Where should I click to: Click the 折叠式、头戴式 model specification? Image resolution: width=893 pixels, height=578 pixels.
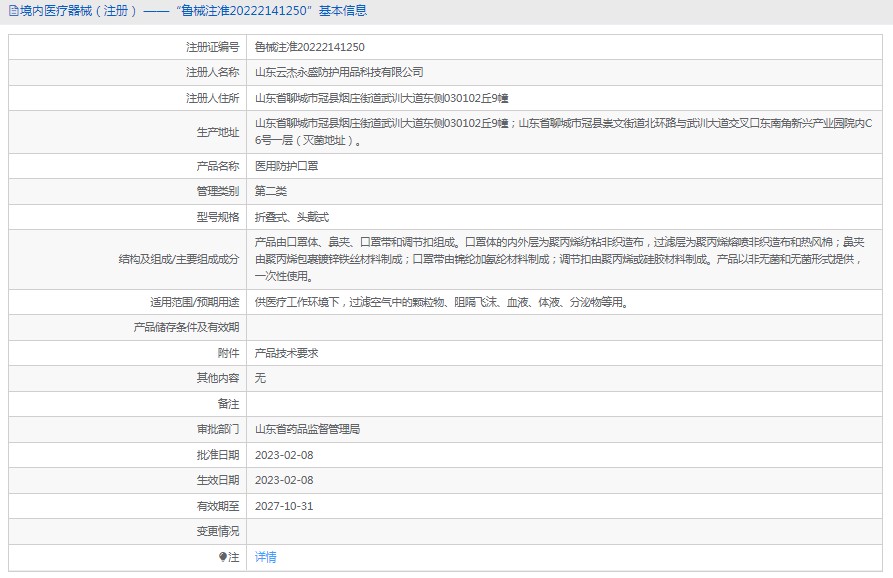click(x=291, y=217)
